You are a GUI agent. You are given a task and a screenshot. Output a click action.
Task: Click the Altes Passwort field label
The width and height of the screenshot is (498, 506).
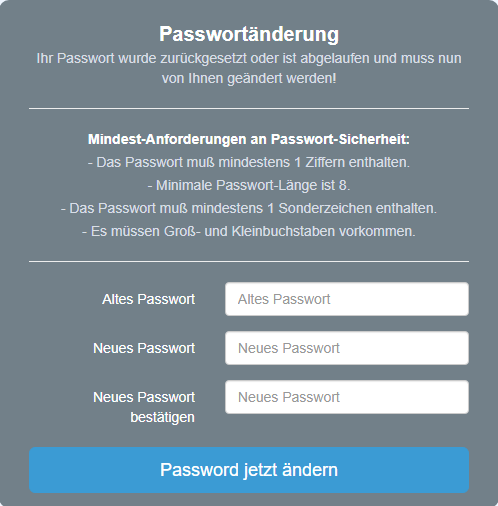(149, 299)
